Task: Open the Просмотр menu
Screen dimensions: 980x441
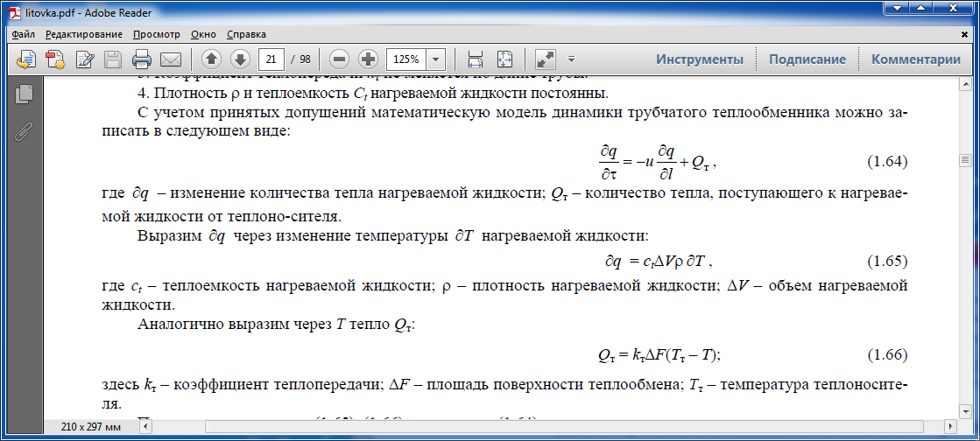Action: tap(156, 34)
